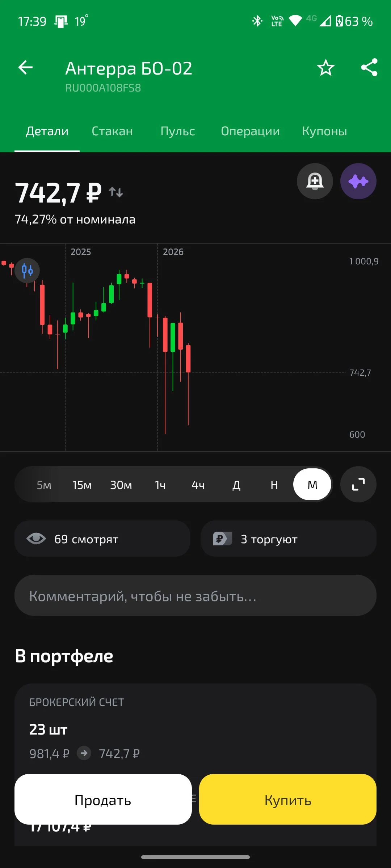Viewport: 391px width, 868px height.
Task: Open chart type candlestick settings icon
Action: [27, 271]
